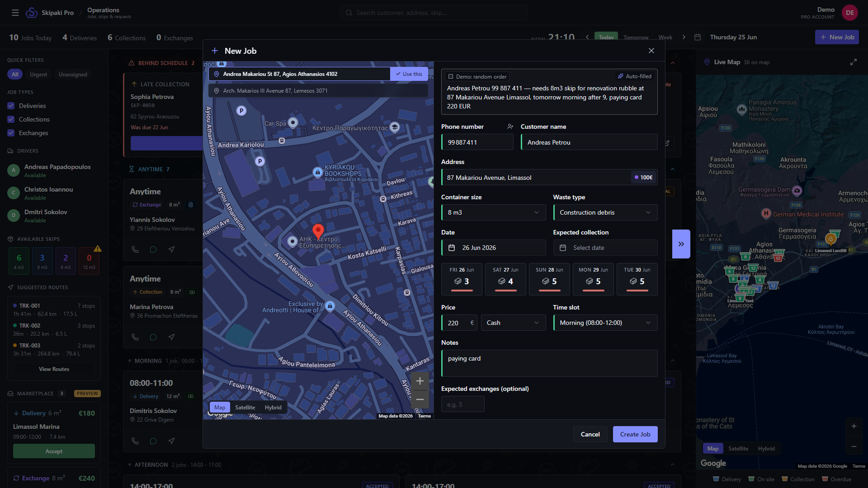Pick FRI 26 Jun availability tile

[462, 279]
